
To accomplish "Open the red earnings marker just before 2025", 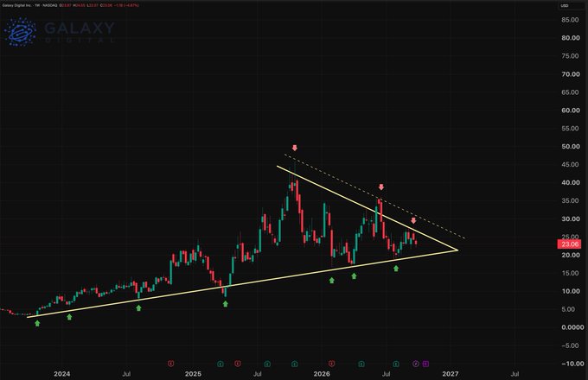I will point(171,363).
